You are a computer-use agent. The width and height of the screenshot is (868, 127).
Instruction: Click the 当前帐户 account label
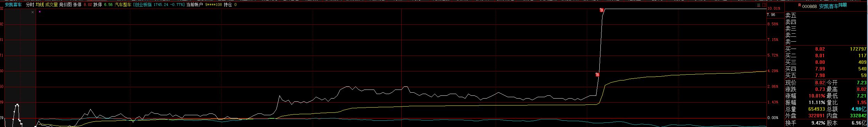coord(194,5)
